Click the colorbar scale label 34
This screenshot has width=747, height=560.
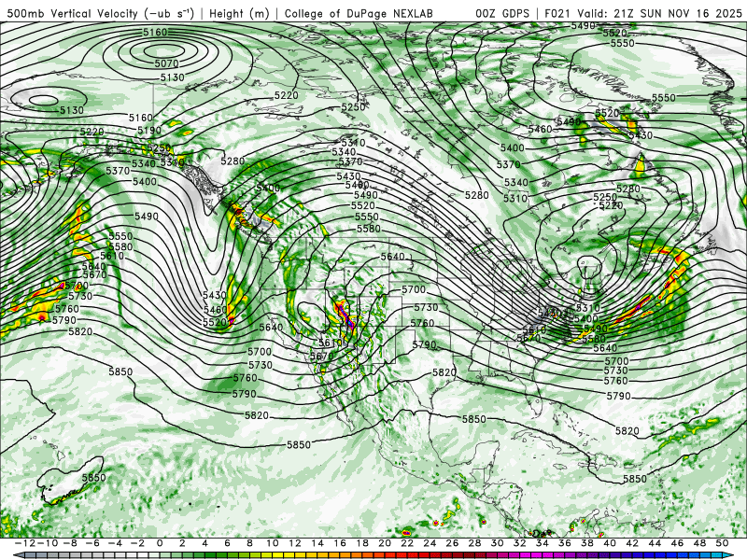[x=543, y=543]
